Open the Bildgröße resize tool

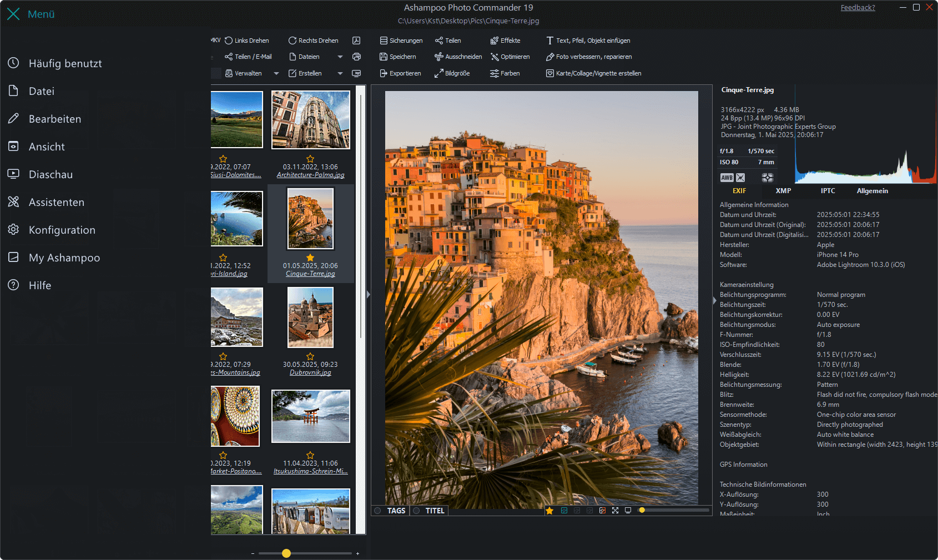click(453, 73)
